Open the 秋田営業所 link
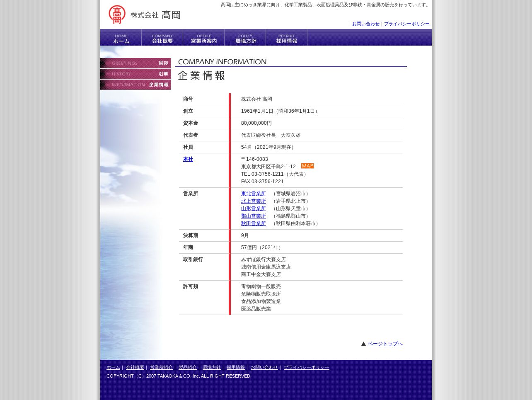The image size is (532, 400). click(x=254, y=223)
